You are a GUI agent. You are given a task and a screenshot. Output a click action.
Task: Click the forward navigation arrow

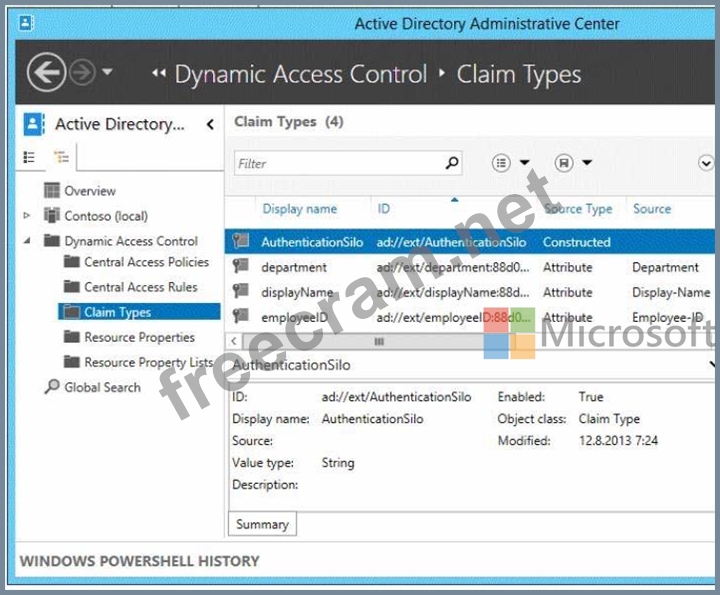tap(82, 73)
